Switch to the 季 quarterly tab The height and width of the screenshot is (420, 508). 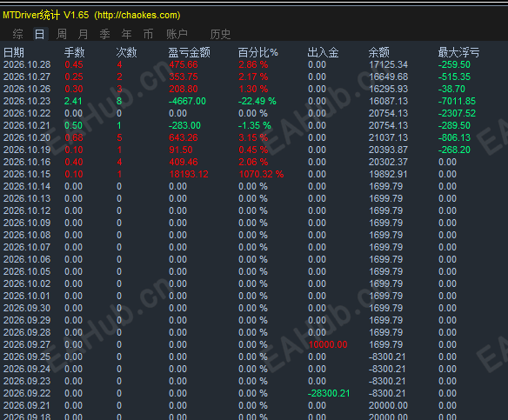pos(104,34)
